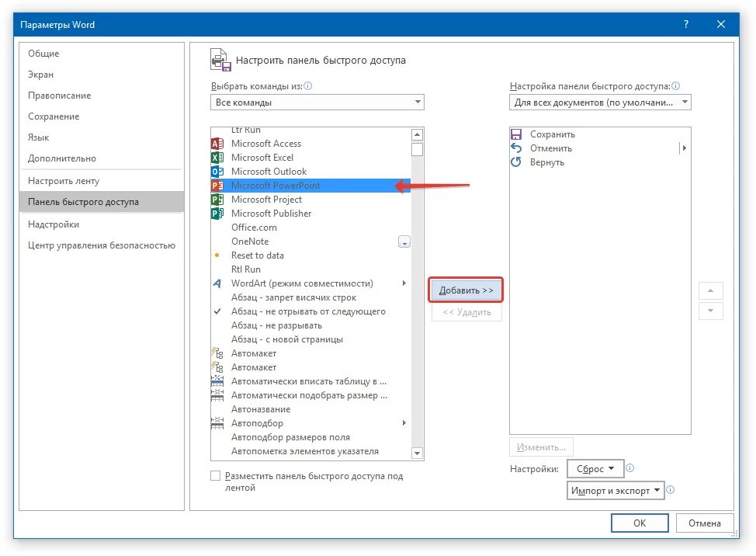
Task: Click the OK button
Action: point(640,523)
